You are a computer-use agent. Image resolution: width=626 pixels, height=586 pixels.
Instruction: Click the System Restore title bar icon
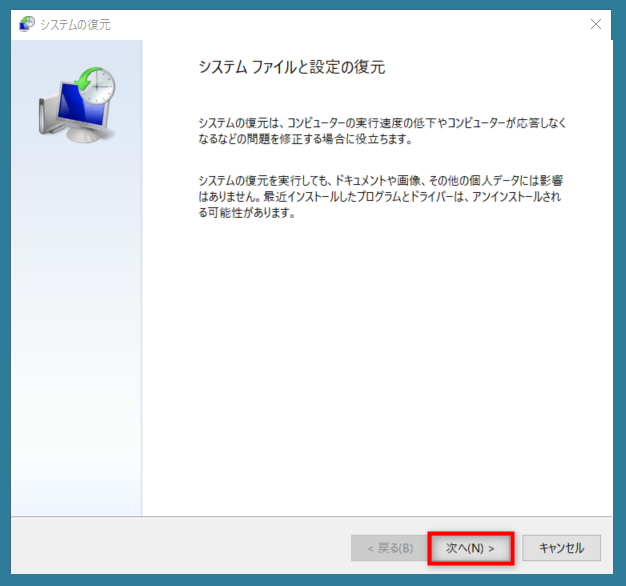click(27, 24)
